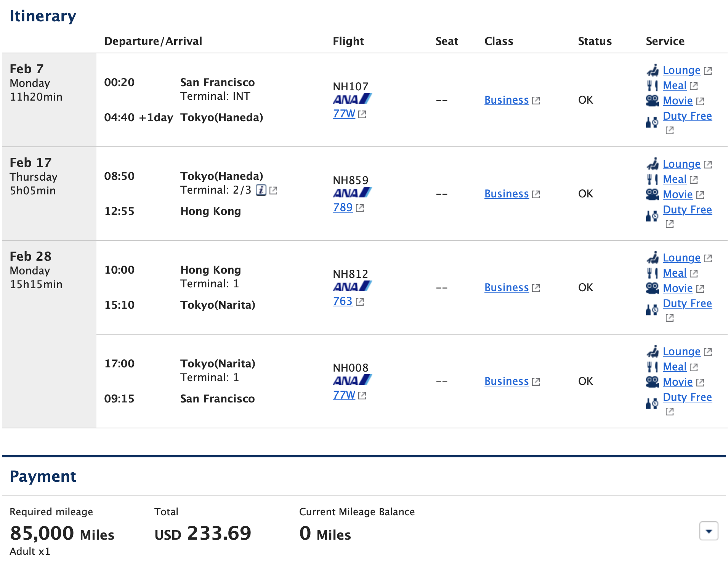Click the Lounge seat icon for flight NH008
Viewport: 728px width, 561px height.
tap(653, 351)
